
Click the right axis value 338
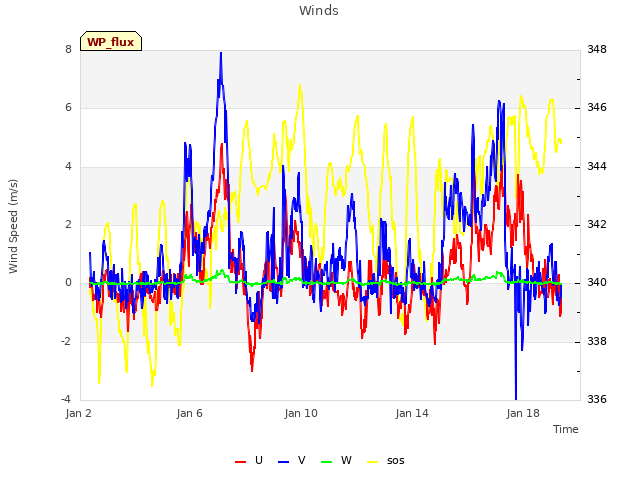(x=597, y=341)
